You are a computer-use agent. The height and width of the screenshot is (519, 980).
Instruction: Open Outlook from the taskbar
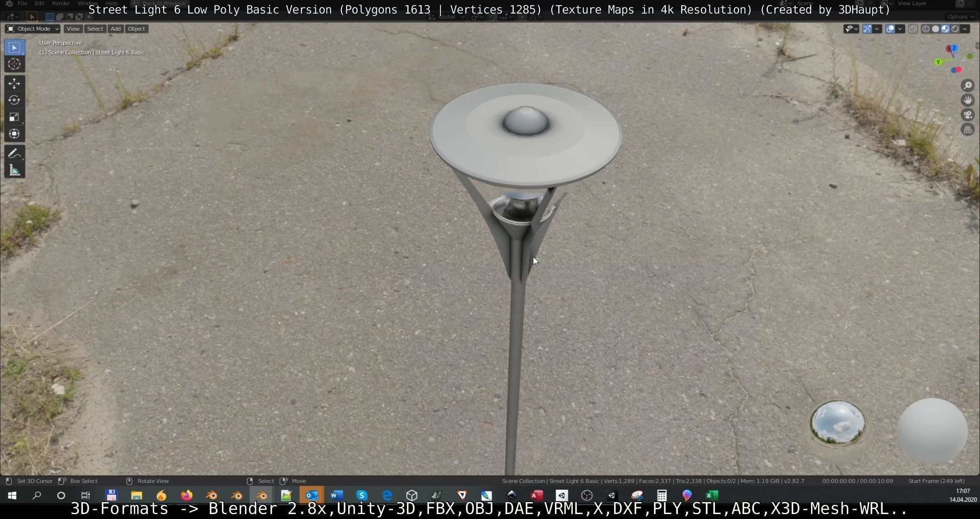coord(312,495)
